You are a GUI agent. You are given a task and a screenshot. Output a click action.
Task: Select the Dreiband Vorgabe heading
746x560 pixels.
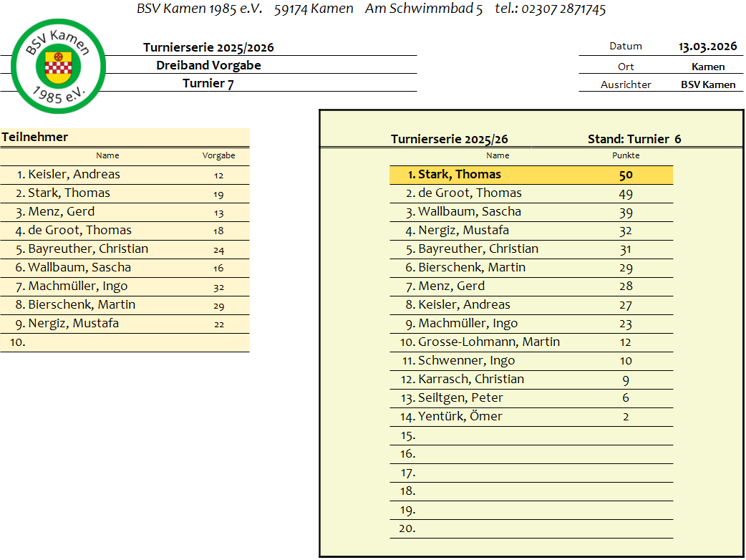click(x=208, y=65)
